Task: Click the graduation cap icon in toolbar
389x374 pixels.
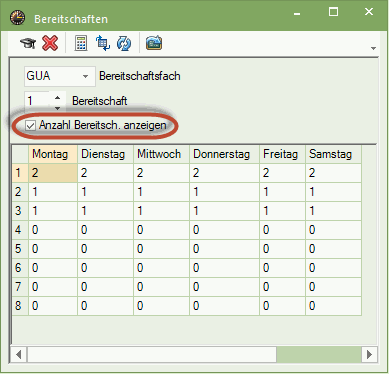Action: [x=28, y=43]
